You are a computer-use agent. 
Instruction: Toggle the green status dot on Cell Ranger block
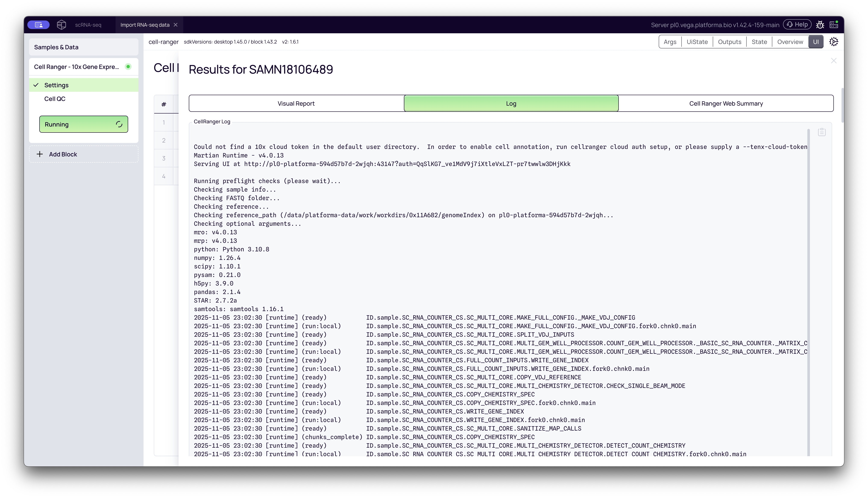click(x=128, y=67)
